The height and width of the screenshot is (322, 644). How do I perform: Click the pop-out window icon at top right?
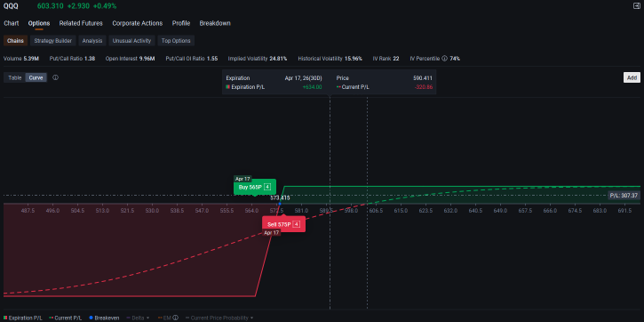637,5
